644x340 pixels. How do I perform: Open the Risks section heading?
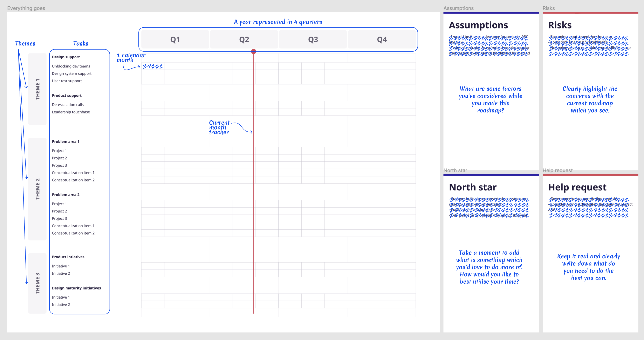[x=560, y=25]
